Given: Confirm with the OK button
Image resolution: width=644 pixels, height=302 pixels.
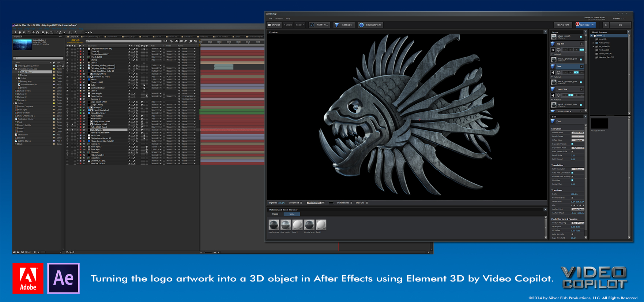Looking at the screenshot, I should coord(620,25).
